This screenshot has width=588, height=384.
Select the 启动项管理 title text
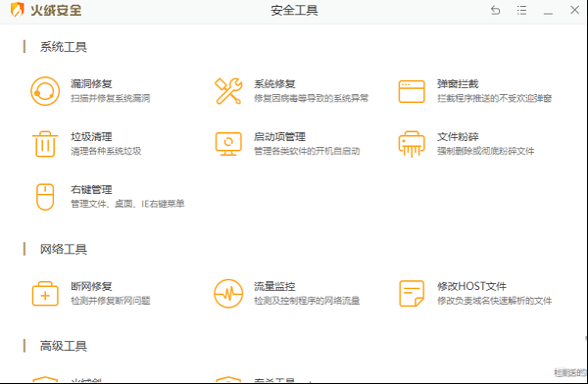click(x=279, y=137)
